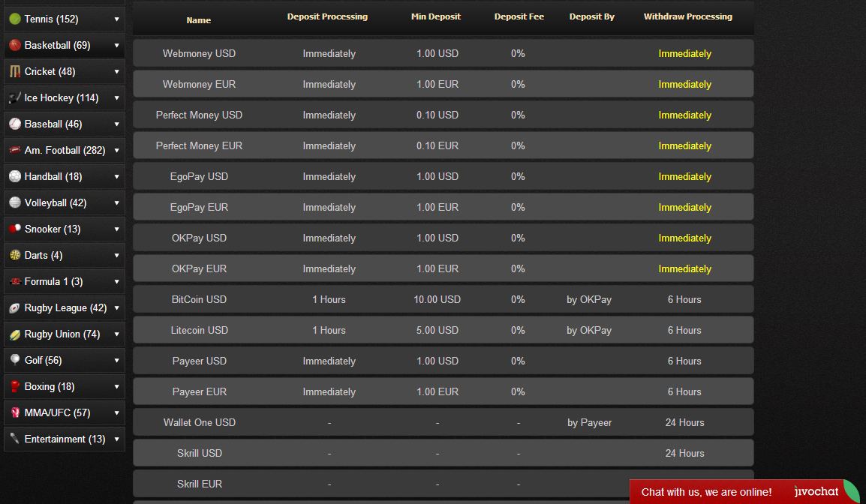Viewport: 866px width, 504px height.
Task: Click the Boxing glove icon
Action: pos(15,386)
